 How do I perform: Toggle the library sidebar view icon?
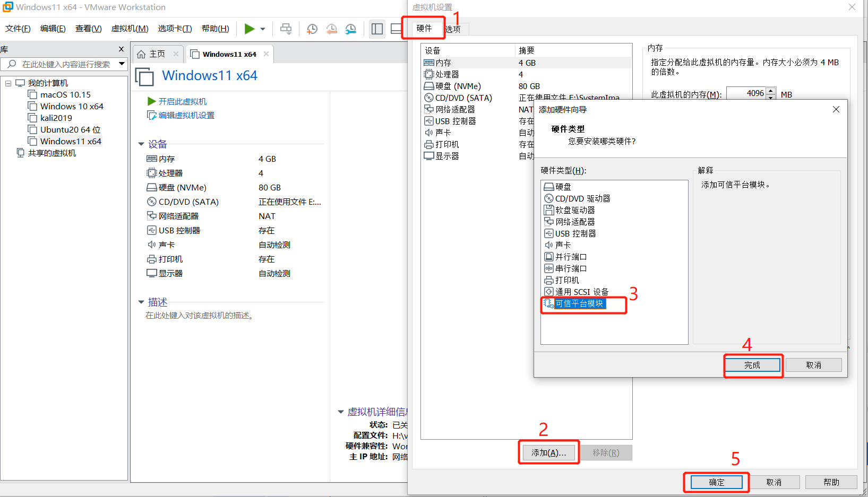377,29
